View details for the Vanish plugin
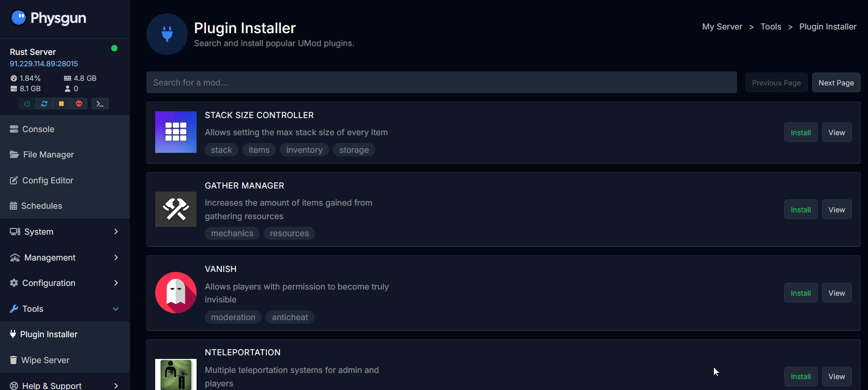The image size is (868, 390). point(836,293)
